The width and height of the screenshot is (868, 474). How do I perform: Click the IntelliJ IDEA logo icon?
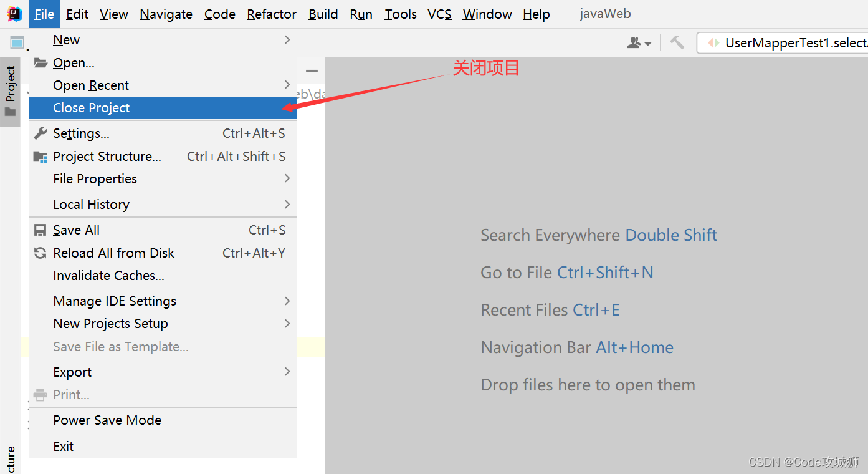14,14
